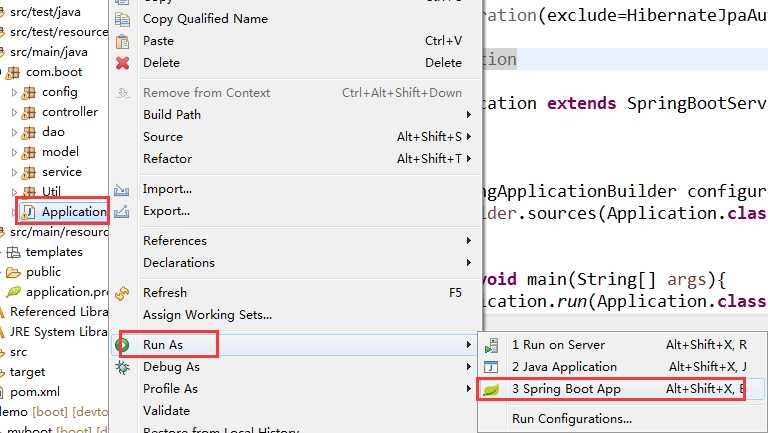
Task: Select 1 Run on Server
Action: (x=622, y=345)
